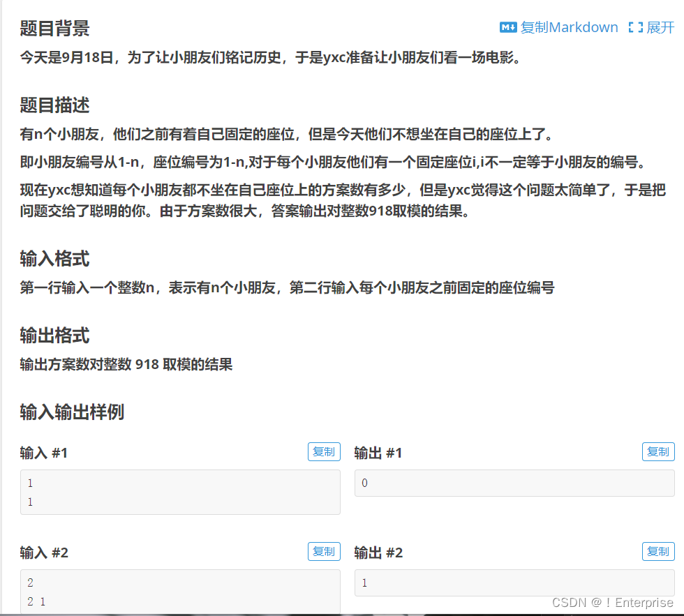Viewport: 684px width, 616px height.
Task: Click the line starting 即小朋友编号从1-n
Action: (333, 162)
